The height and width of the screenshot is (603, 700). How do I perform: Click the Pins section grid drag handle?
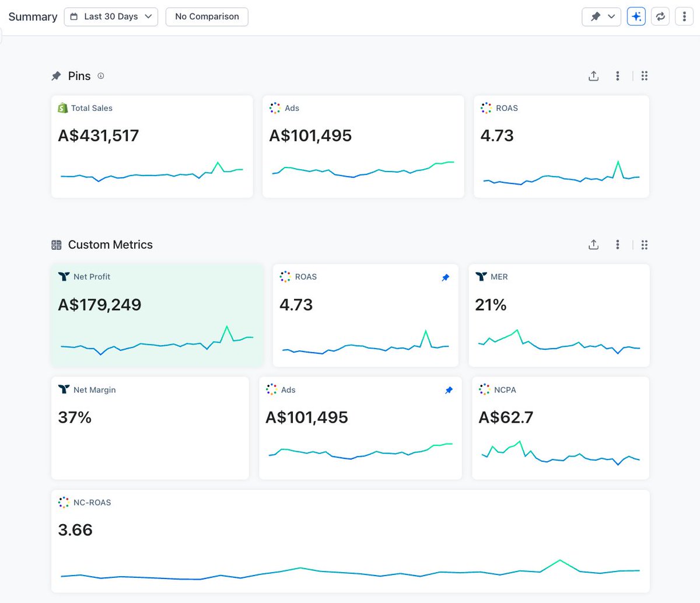(645, 76)
